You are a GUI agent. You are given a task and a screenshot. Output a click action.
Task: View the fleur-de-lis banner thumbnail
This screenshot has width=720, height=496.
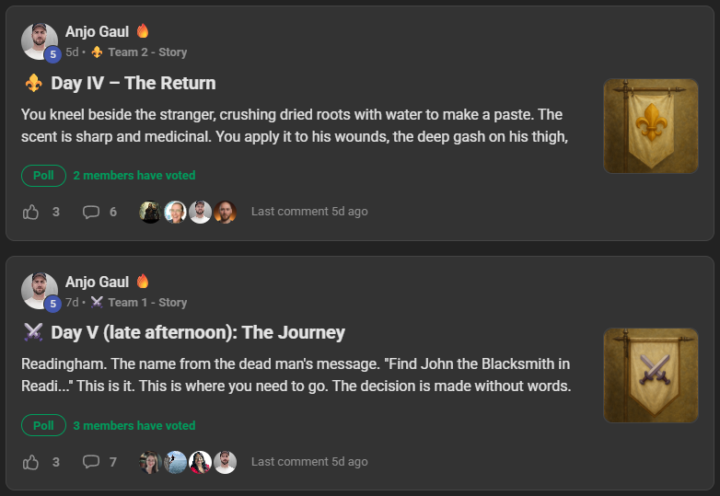650,126
